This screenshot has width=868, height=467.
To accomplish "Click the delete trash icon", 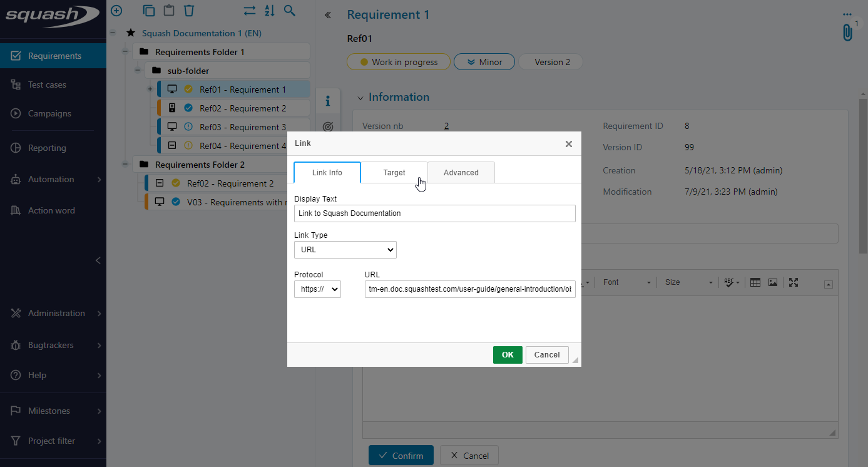I will [189, 11].
